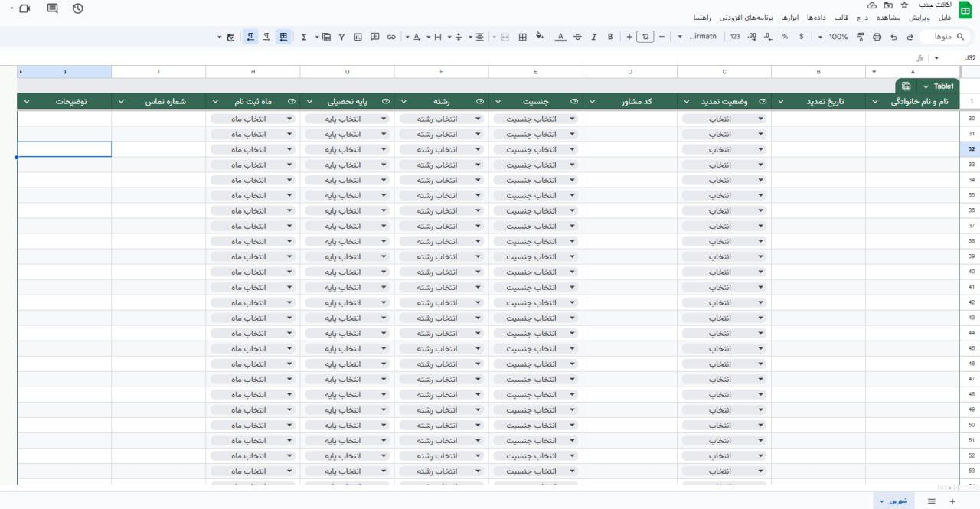Click the cell borders icon
The height and width of the screenshot is (509, 980).
coord(523,37)
